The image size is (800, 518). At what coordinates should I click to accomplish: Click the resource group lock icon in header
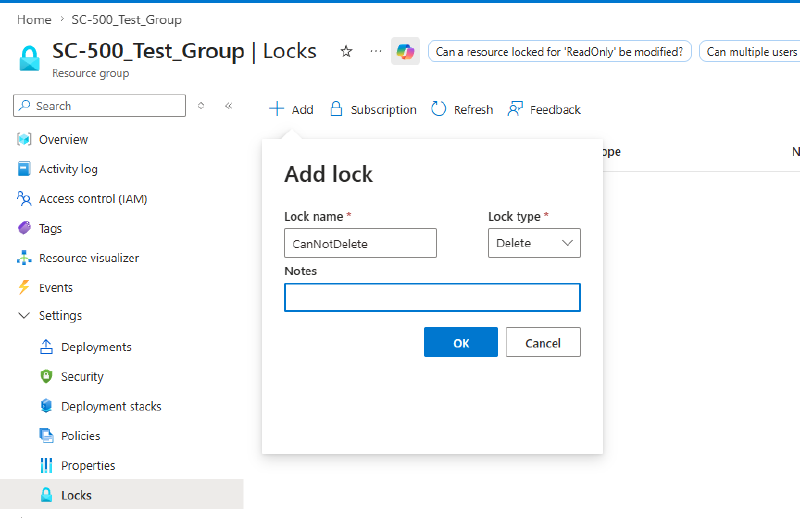tap(29, 58)
